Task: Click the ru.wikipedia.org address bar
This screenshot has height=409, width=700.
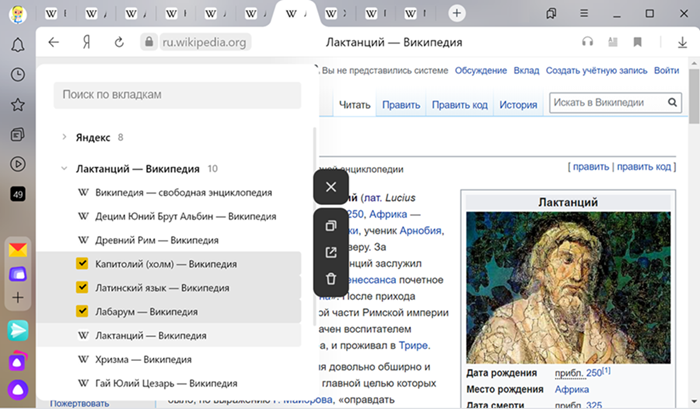Action: coord(204,42)
